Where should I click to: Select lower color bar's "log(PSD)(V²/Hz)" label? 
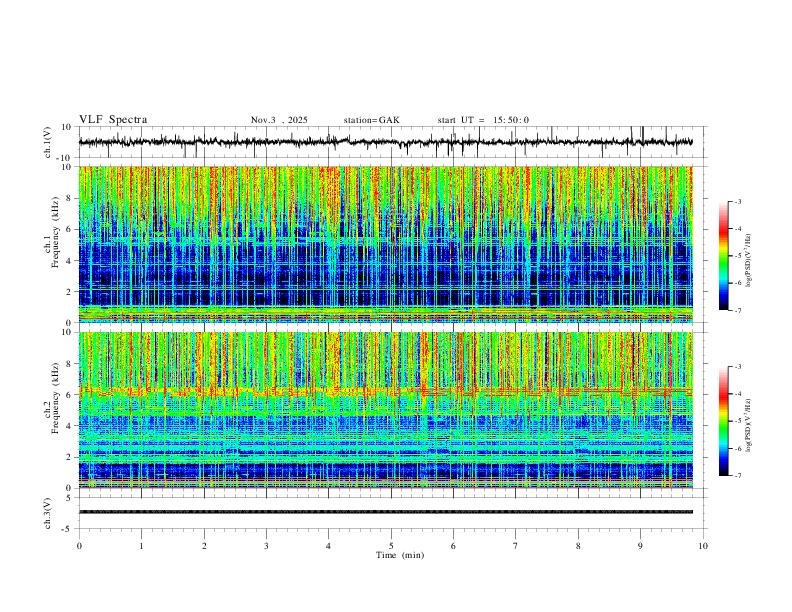pos(749,426)
